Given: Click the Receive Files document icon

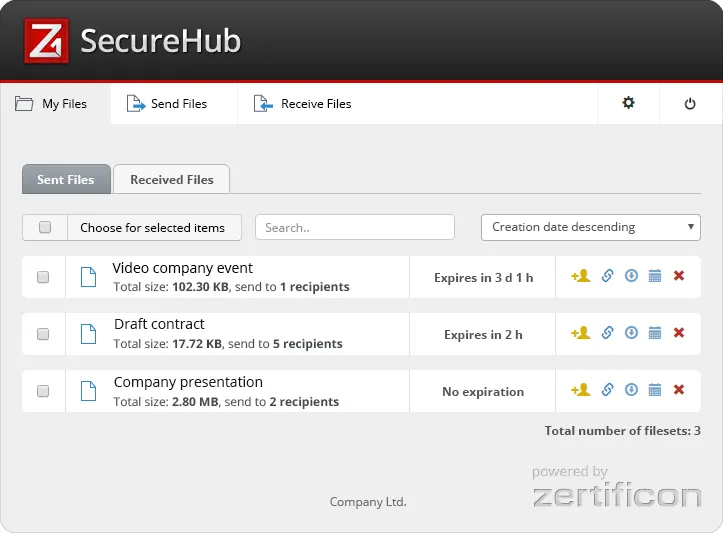Looking at the screenshot, I should coord(263,104).
